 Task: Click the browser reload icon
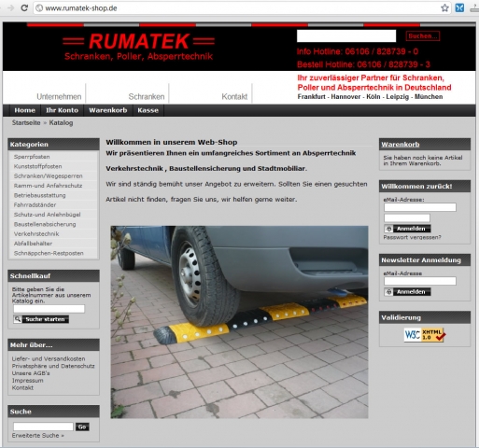coord(24,7)
